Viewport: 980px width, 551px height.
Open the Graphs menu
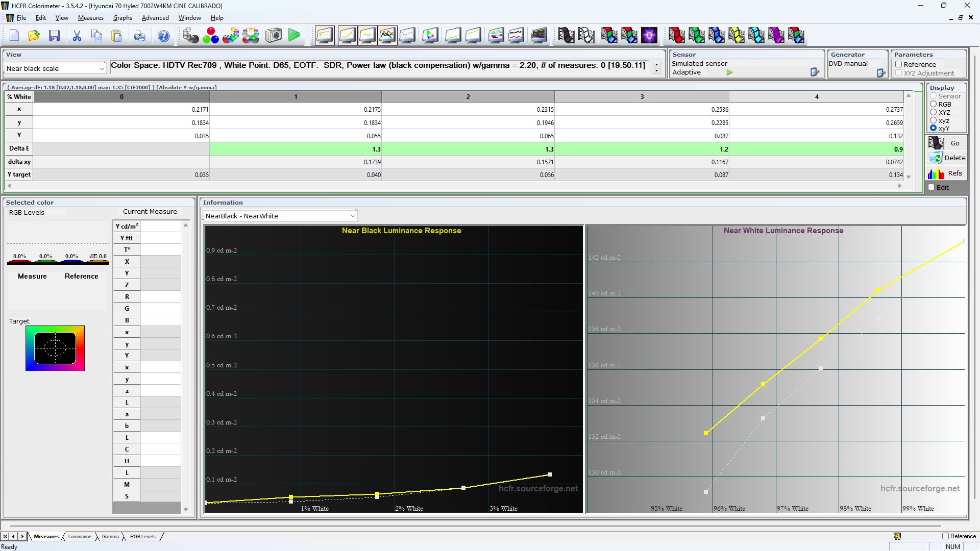[122, 17]
